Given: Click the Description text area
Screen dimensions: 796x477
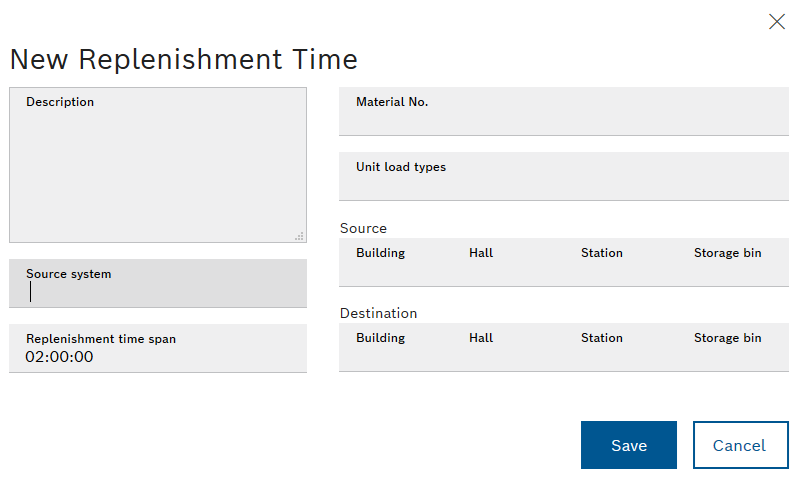Looking at the screenshot, I should [x=158, y=165].
